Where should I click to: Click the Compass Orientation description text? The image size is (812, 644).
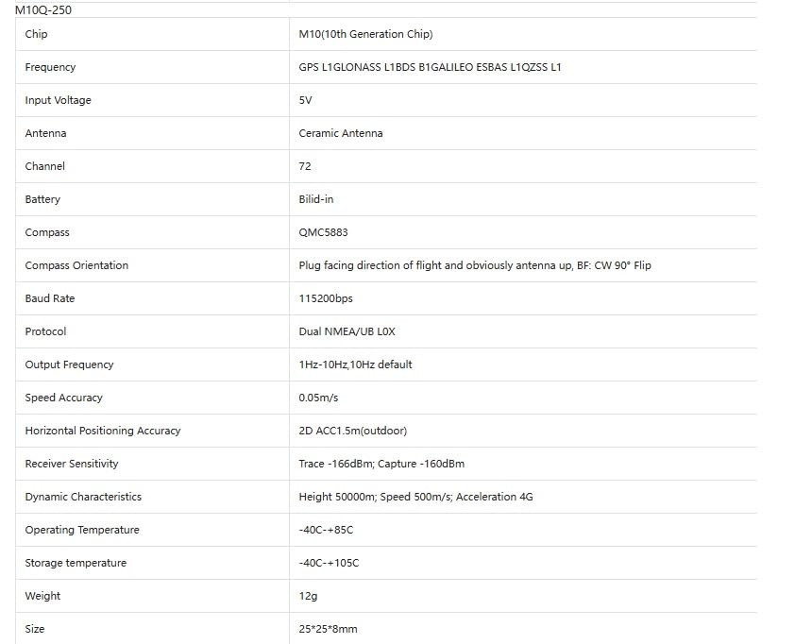(475, 265)
